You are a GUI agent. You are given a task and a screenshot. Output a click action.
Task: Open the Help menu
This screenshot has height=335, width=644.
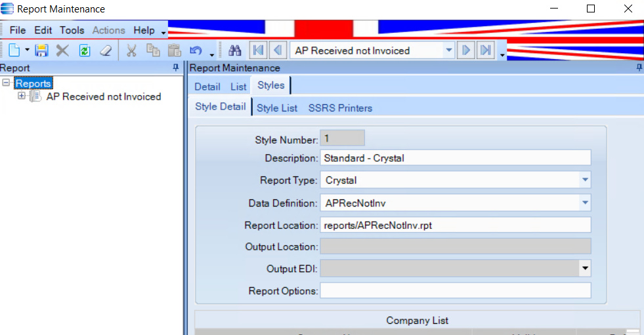(x=144, y=30)
